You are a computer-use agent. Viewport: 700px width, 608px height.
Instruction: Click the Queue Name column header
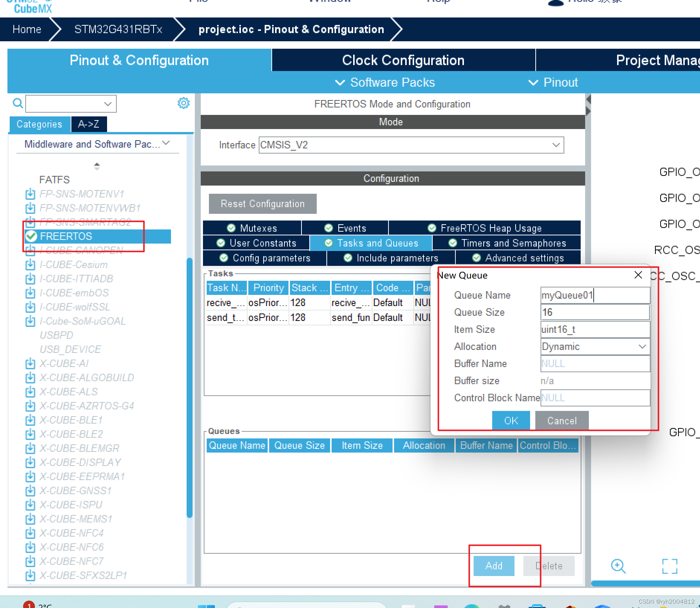click(x=237, y=445)
